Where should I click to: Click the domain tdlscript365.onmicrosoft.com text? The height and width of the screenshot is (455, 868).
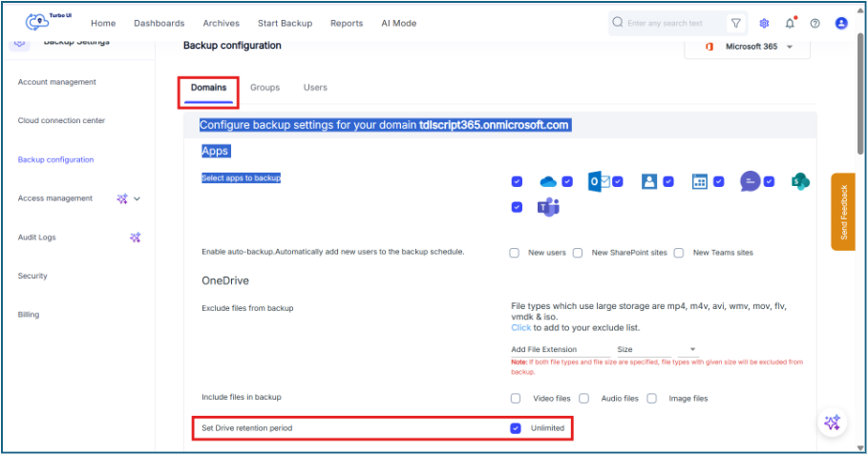[x=494, y=125]
